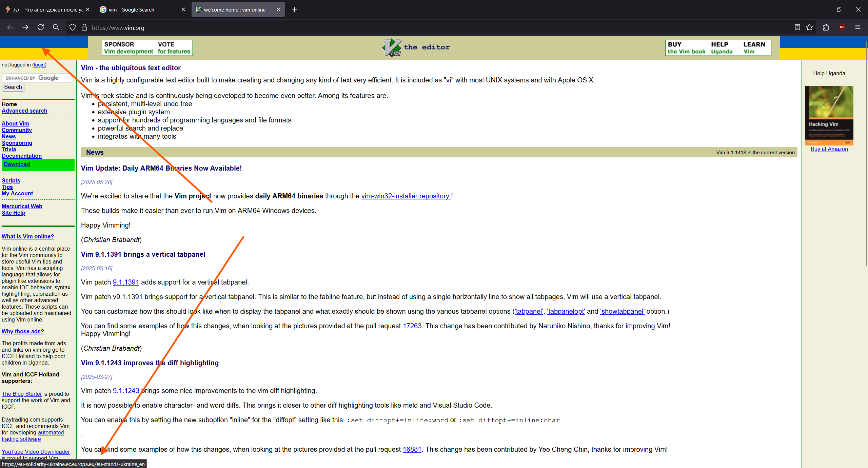Open the Firefox hamburger menu
Screen dimensions: 868x468
[x=858, y=27]
